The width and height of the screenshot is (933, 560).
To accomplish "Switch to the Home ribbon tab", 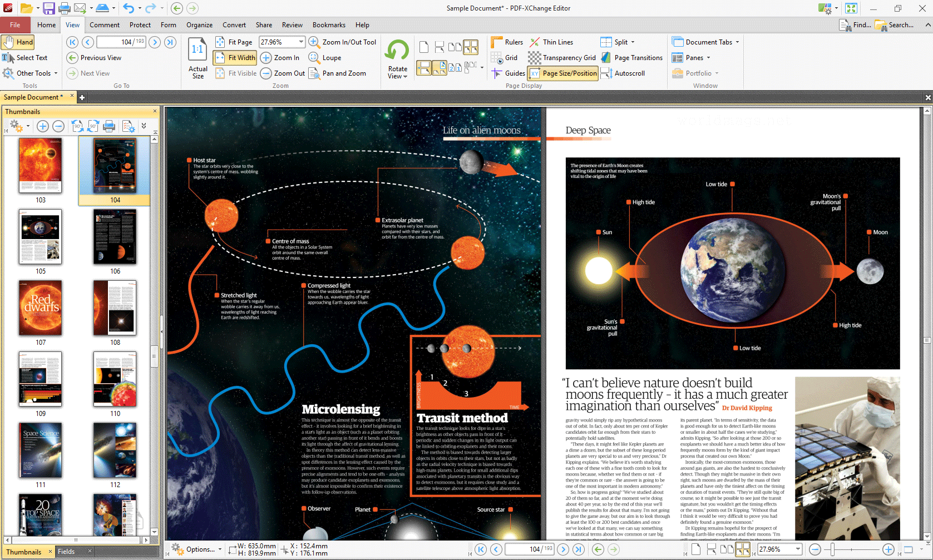I will click(x=46, y=25).
